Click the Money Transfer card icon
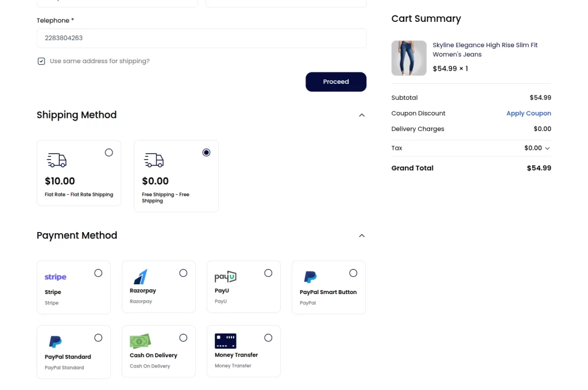This screenshot has width=588, height=390. (225, 341)
